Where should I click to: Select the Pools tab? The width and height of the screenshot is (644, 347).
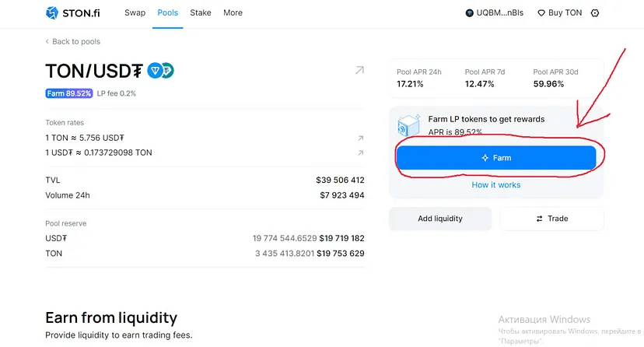(x=167, y=12)
